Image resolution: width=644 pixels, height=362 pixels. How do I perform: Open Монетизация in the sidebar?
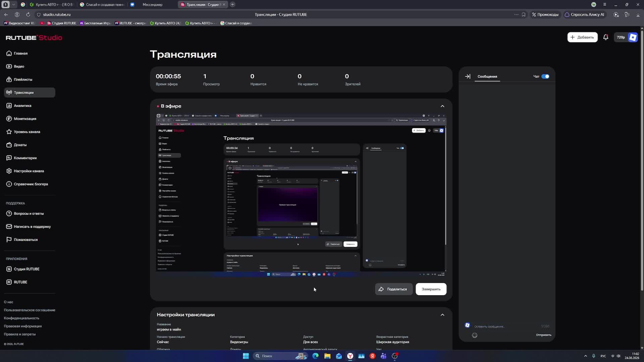point(30,119)
